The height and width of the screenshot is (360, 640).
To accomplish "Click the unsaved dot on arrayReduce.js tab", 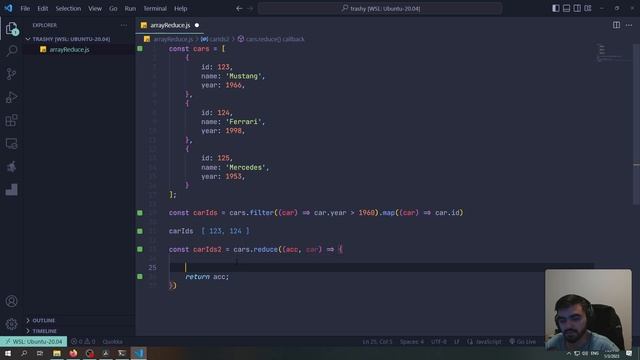I will [197, 25].
